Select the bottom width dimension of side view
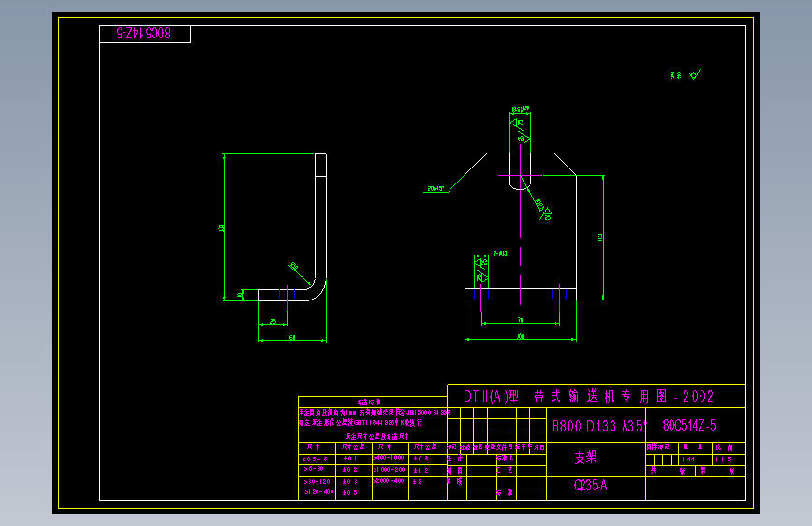The height and width of the screenshot is (526, 812). (292, 339)
